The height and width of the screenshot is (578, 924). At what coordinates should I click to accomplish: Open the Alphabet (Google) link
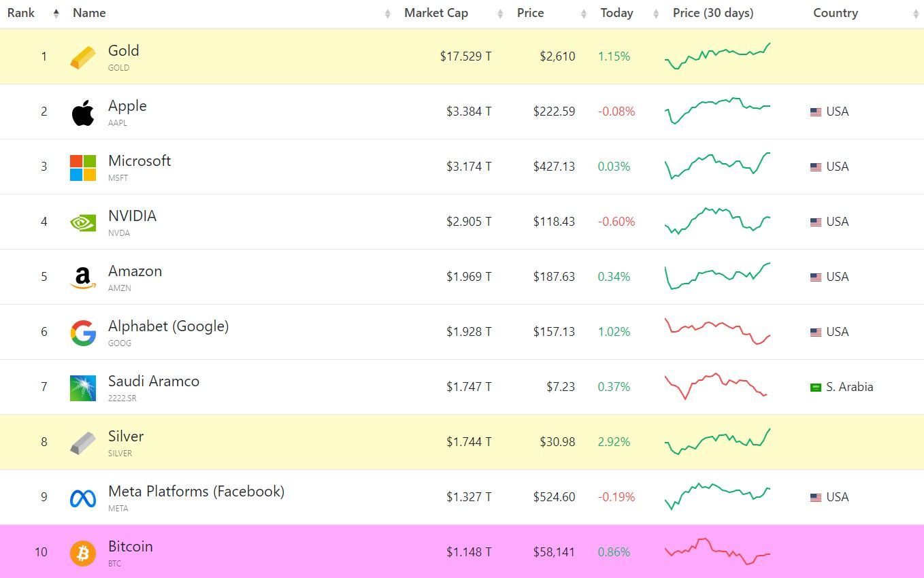coord(168,326)
